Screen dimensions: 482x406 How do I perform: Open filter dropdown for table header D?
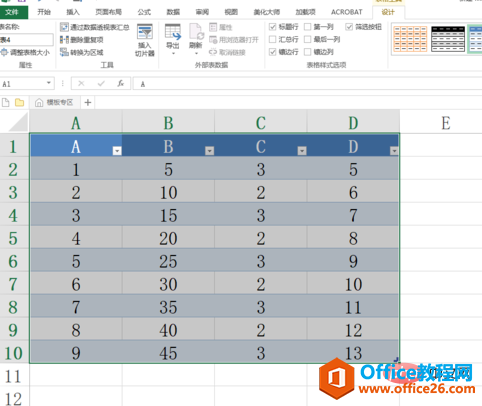click(x=394, y=151)
